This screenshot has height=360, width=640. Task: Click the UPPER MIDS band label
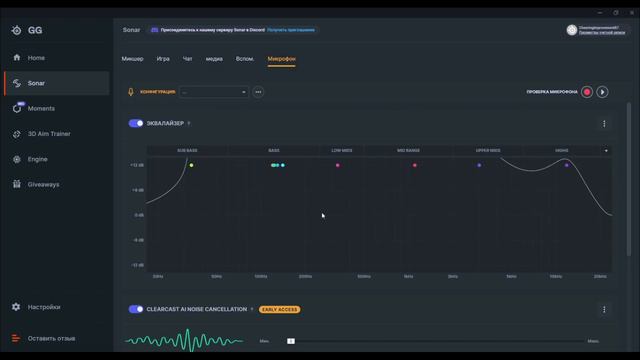488,151
